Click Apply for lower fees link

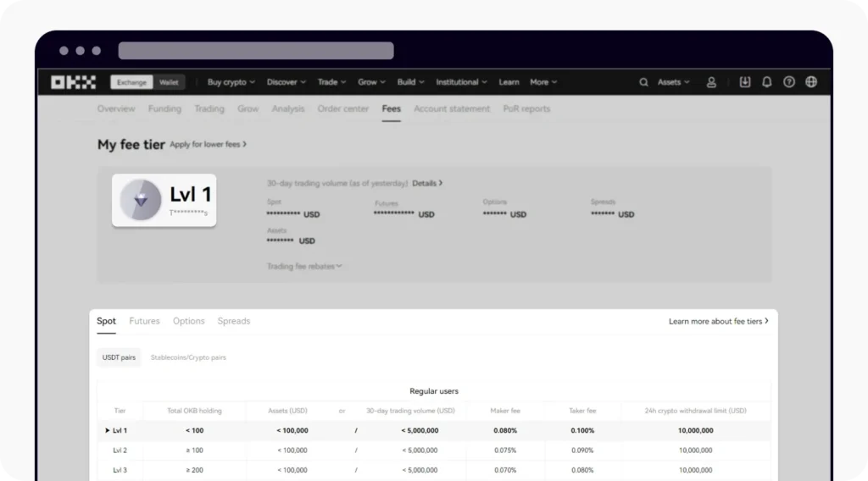click(x=208, y=145)
